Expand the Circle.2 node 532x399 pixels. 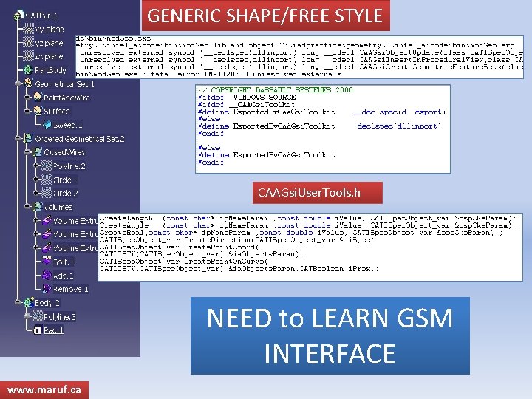point(36,193)
